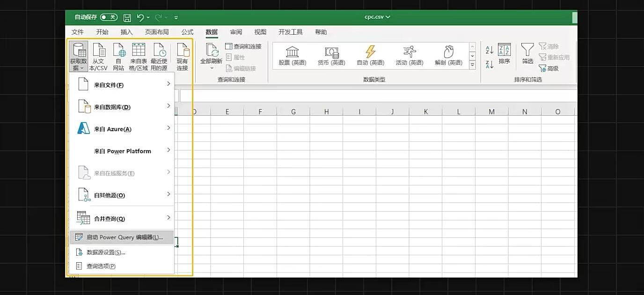Select Automatic (自动) data type
This screenshot has height=295, width=644.
(370, 56)
